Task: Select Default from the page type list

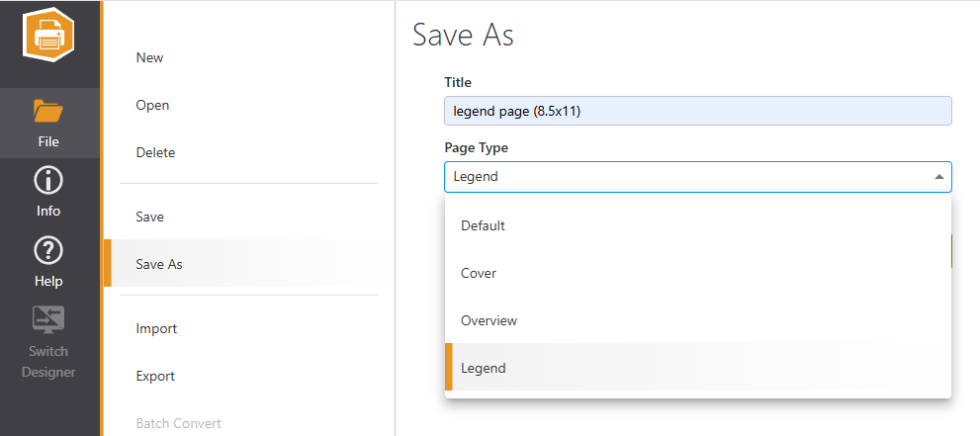Action: point(697,225)
